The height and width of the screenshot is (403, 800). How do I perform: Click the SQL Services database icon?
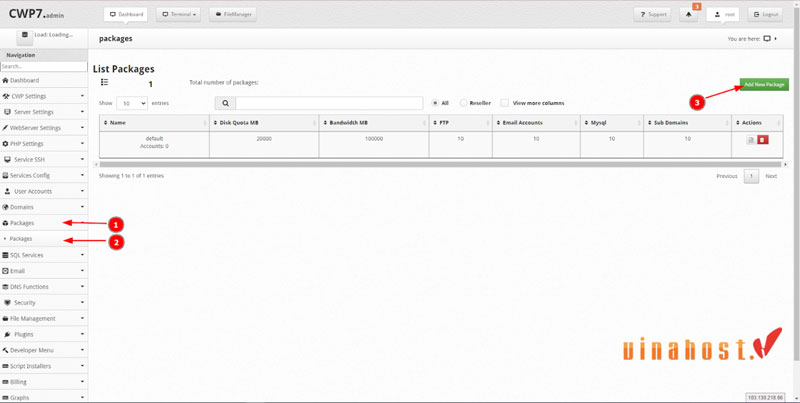[x=6, y=255]
